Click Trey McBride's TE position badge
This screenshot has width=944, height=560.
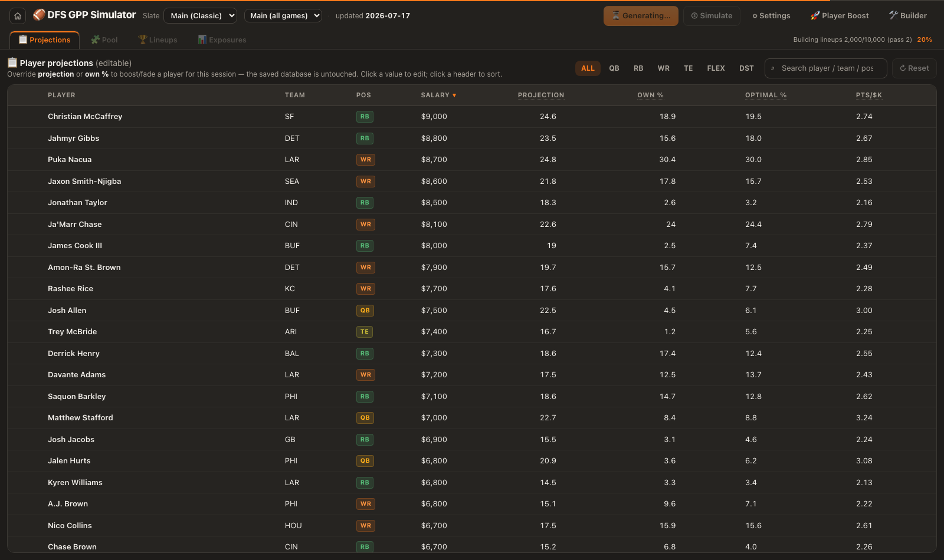click(365, 332)
